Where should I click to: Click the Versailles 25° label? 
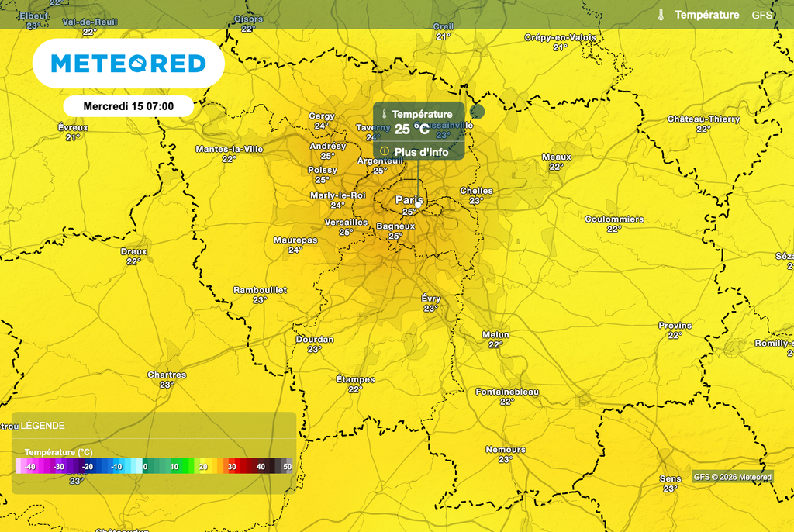click(x=346, y=227)
